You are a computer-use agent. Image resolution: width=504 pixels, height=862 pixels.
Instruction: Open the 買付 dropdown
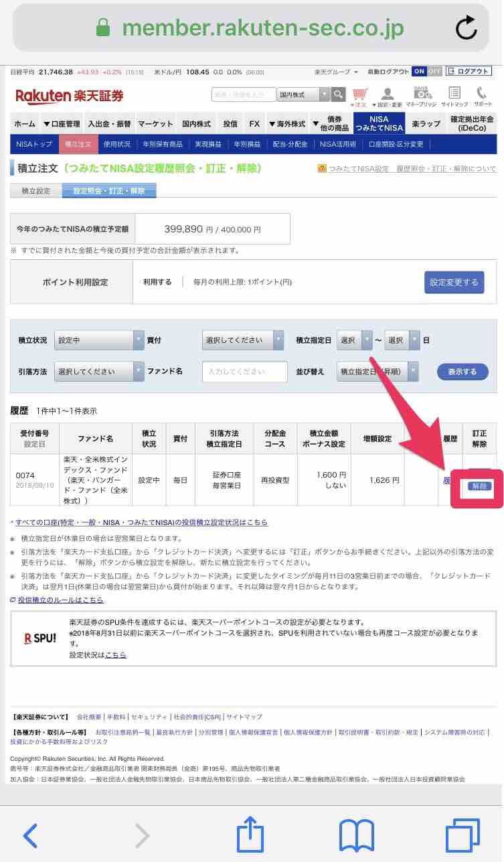pos(243,340)
